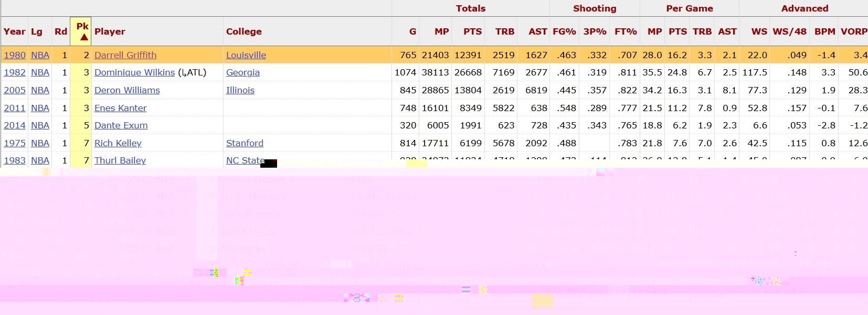
Task: Click the NBA link in Rich Kelley's row
Action: (40, 143)
